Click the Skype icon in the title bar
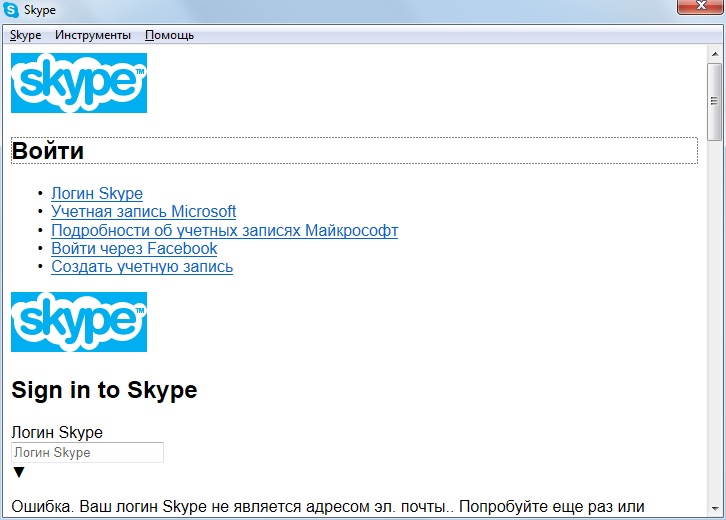The height and width of the screenshot is (520, 726). [x=11, y=10]
